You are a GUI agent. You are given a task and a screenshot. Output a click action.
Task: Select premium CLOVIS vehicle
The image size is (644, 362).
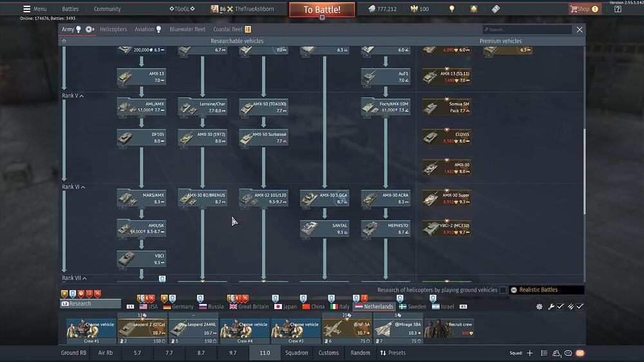(447, 138)
